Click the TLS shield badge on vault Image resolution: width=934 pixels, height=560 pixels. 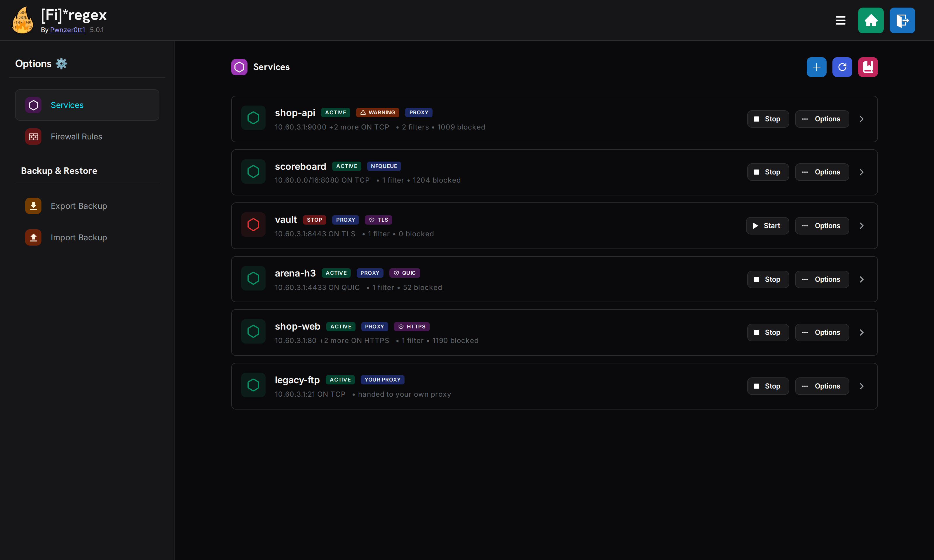pos(379,220)
